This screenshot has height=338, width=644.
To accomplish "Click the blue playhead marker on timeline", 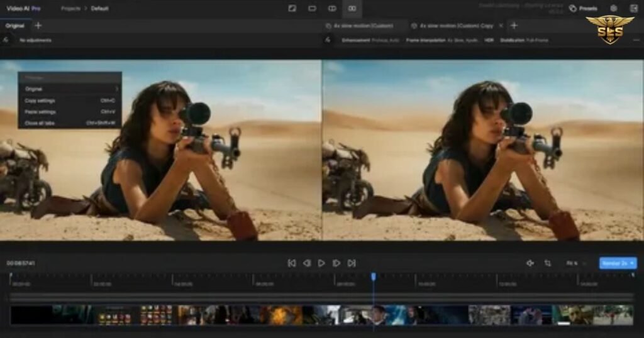I will tap(374, 276).
